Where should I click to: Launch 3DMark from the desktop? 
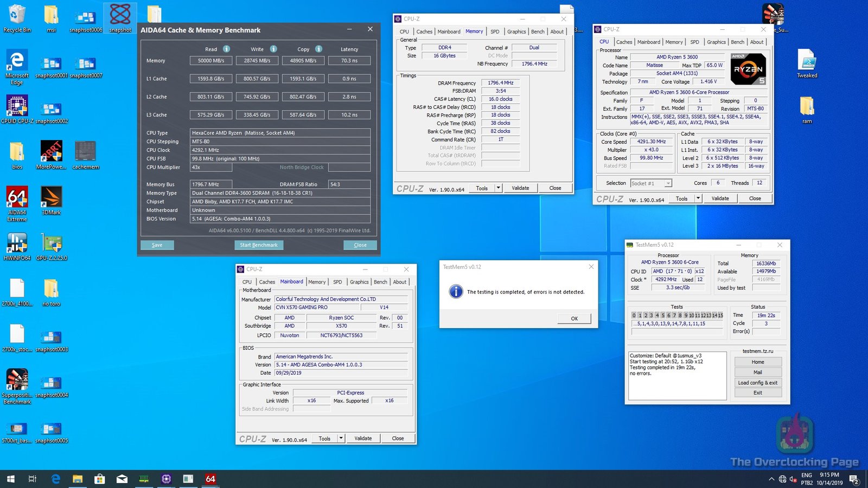tap(52, 198)
